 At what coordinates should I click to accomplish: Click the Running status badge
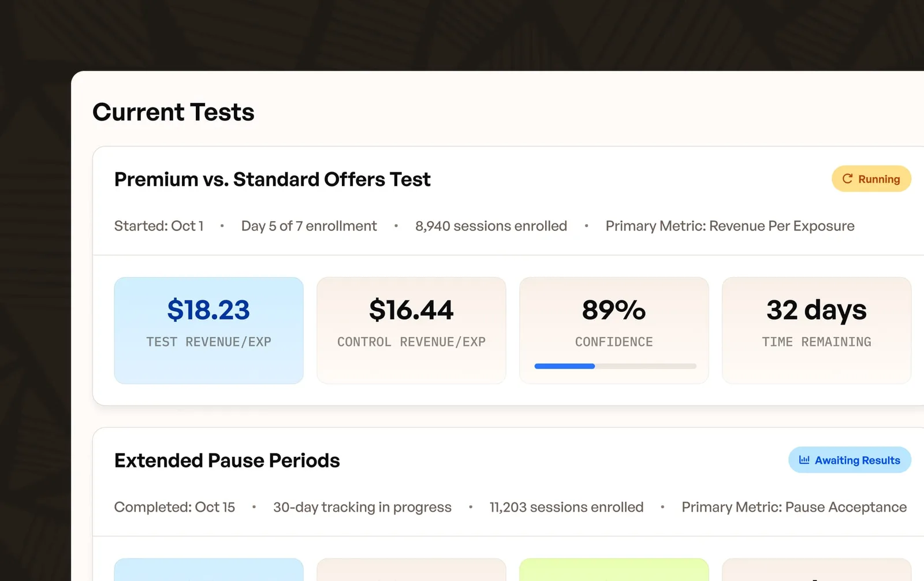pyautogui.click(x=871, y=179)
